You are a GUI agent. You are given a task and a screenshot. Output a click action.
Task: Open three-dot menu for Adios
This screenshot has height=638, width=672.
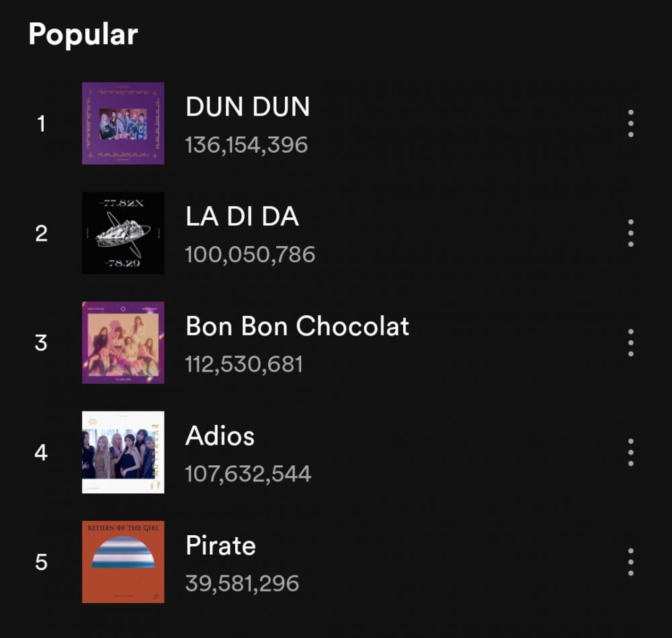coord(630,452)
